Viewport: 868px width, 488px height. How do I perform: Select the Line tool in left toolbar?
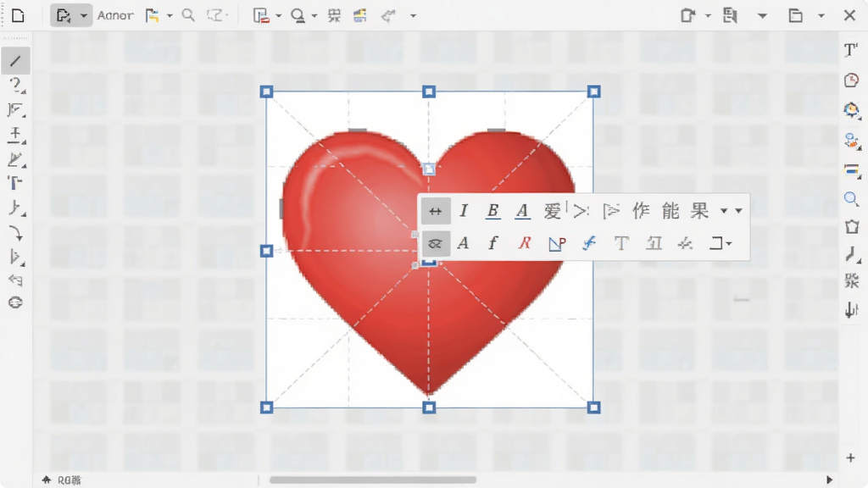point(15,61)
